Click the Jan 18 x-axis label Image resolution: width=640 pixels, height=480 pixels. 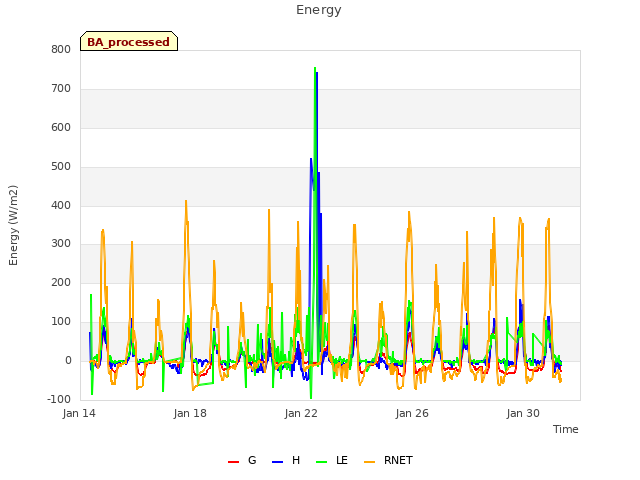click(x=190, y=413)
